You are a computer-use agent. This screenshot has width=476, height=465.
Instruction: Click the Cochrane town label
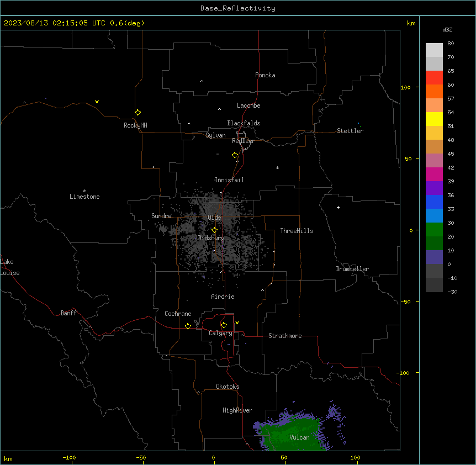178,314
